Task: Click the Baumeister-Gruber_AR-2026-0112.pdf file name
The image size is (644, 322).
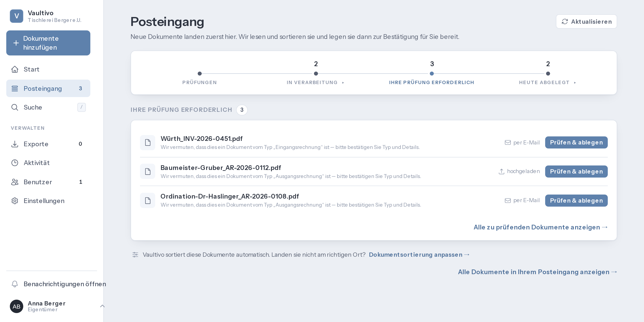Action: [221, 168]
